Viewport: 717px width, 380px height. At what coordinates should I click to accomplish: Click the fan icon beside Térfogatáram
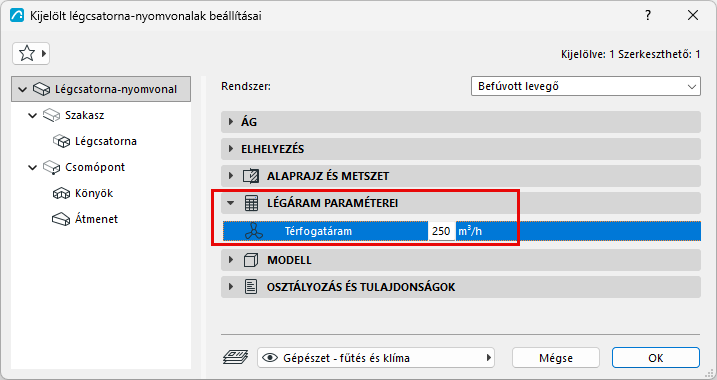tap(254, 231)
